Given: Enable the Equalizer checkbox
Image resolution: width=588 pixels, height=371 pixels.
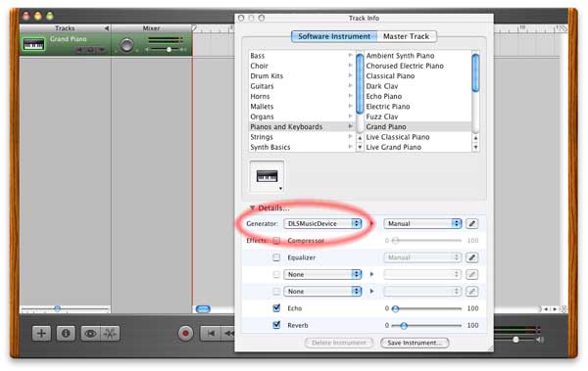Looking at the screenshot, I should pyautogui.click(x=276, y=257).
